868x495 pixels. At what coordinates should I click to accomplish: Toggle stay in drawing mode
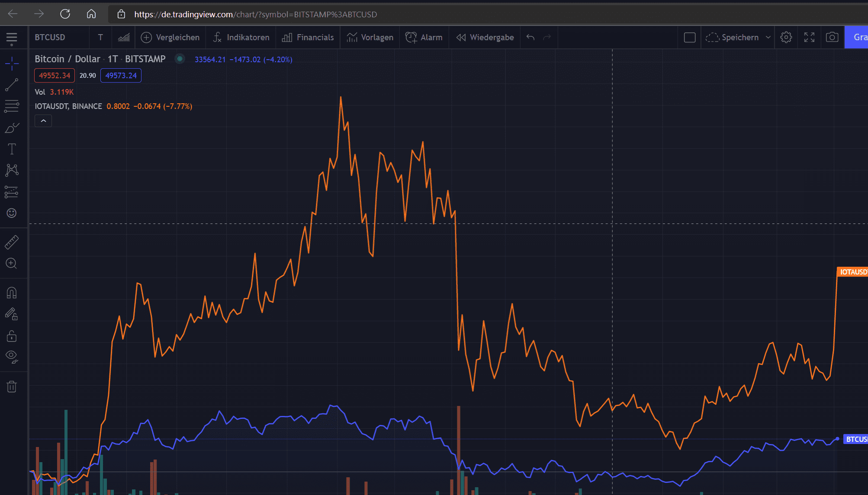tap(12, 314)
